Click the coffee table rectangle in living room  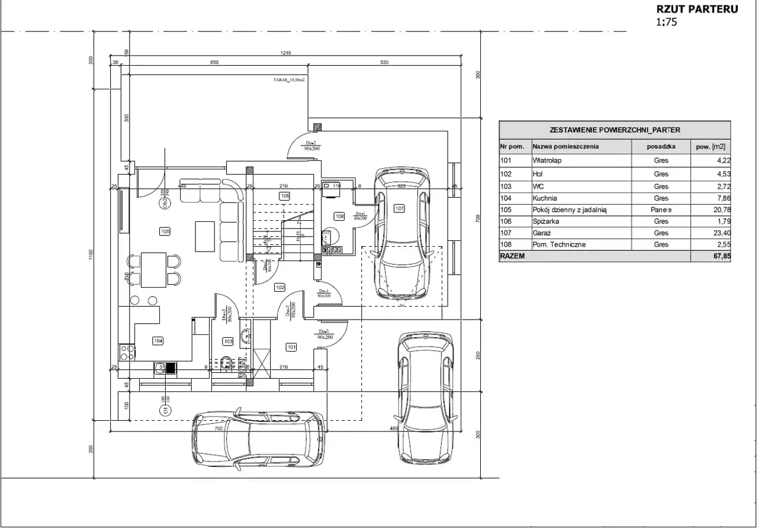205,237
